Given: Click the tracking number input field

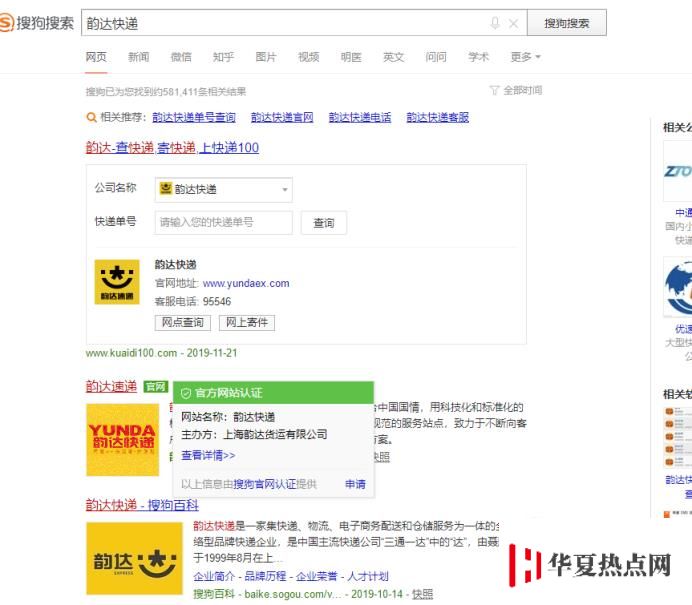Looking at the screenshot, I should 223,222.
